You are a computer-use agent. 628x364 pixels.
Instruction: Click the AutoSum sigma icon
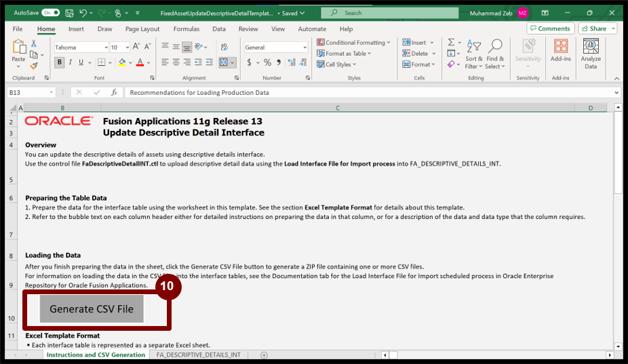(452, 43)
